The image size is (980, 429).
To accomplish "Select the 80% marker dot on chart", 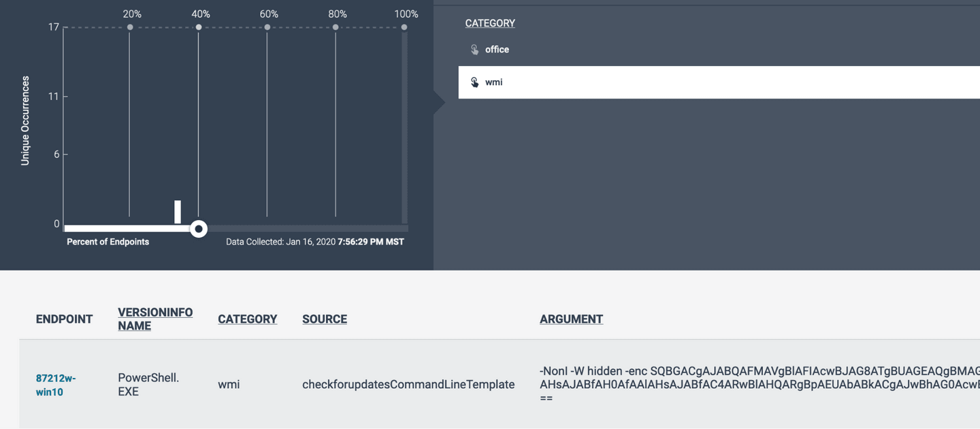I will coord(336,27).
